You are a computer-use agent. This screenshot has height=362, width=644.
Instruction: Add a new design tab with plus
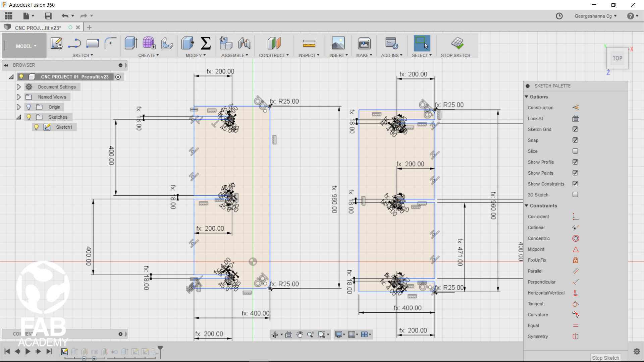[x=89, y=27]
